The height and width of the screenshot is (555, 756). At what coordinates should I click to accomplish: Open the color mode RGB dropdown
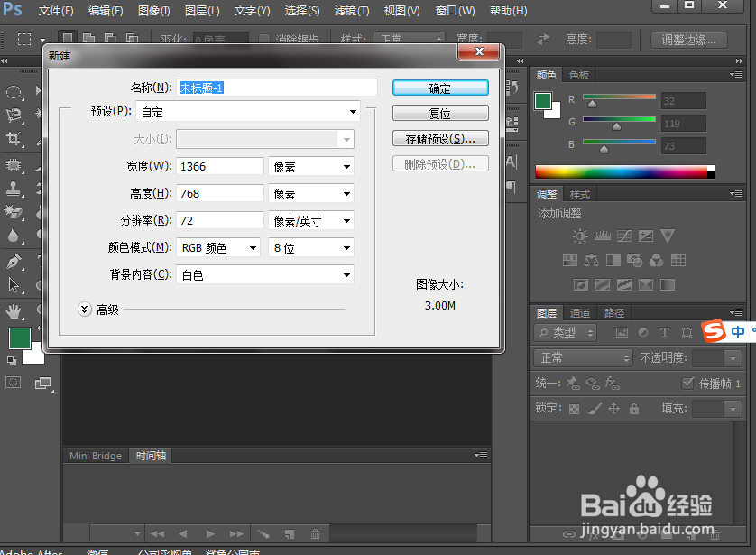218,247
